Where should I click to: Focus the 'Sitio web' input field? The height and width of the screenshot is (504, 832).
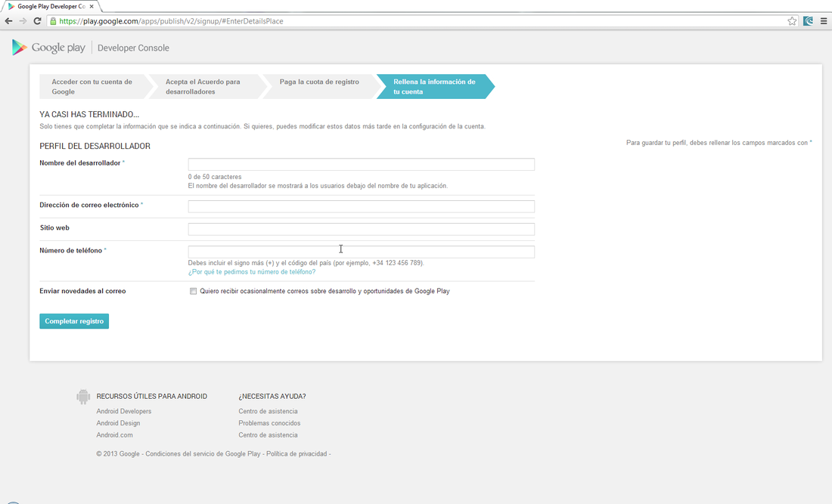tap(361, 229)
